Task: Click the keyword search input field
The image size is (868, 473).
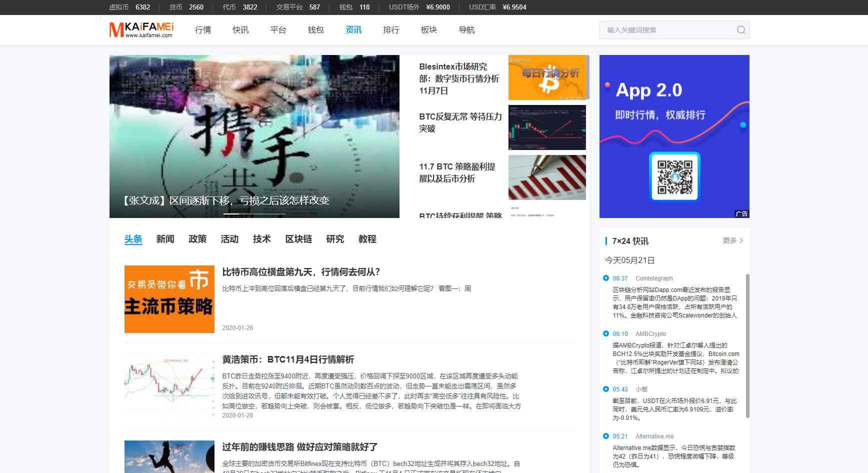Action: click(x=667, y=30)
